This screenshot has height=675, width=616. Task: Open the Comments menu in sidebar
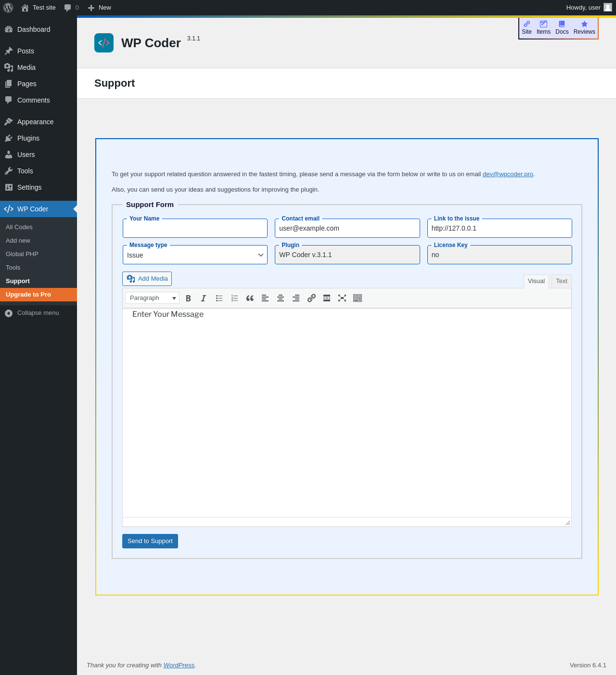point(38,100)
